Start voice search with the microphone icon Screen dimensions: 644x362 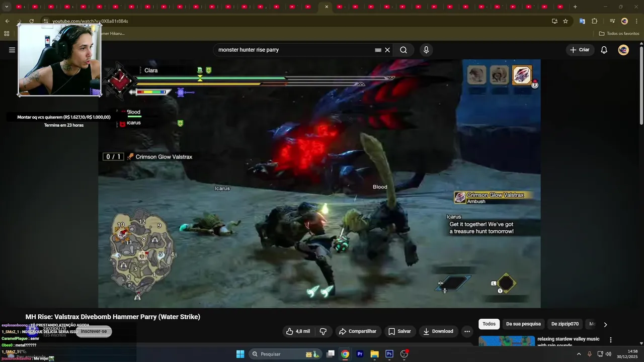click(x=426, y=50)
